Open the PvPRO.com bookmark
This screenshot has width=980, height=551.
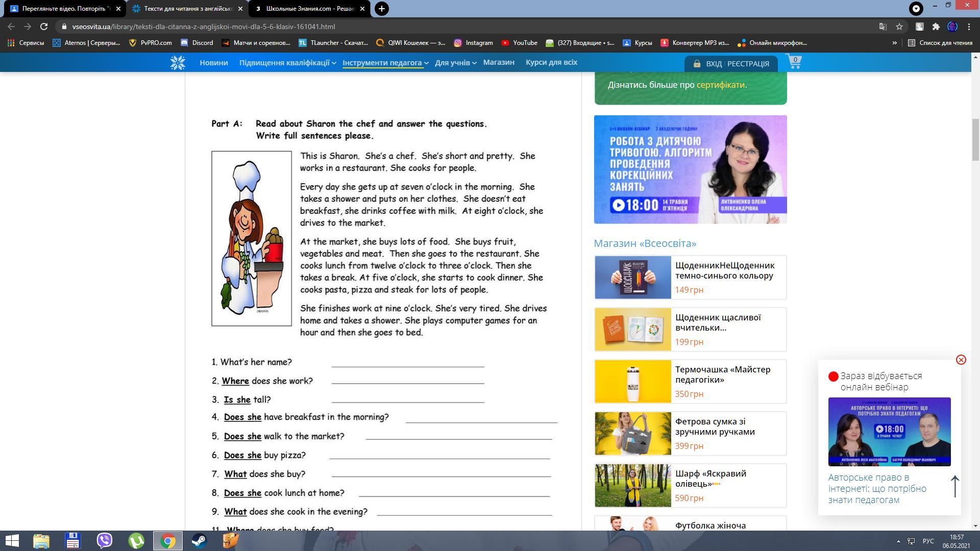pos(150,43)
